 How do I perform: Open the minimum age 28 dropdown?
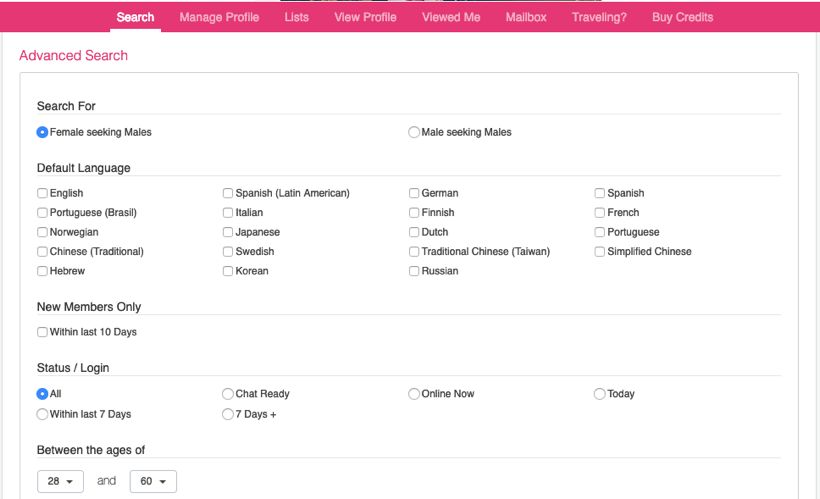pos(60,481)
